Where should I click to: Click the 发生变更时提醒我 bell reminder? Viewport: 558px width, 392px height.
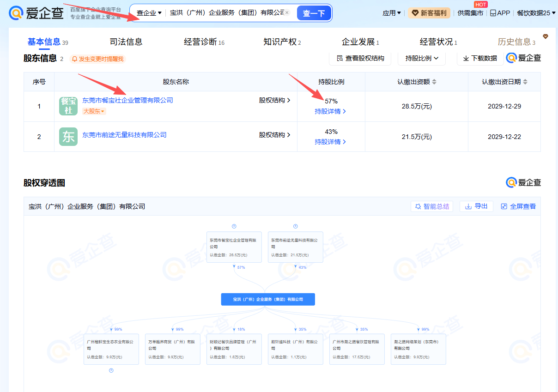pyautogui.click(x=97, y=59)
